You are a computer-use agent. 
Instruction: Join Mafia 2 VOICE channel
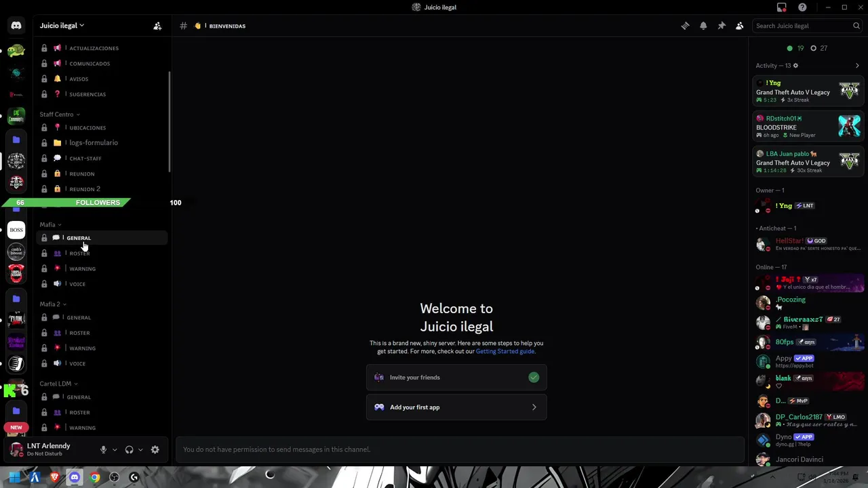pyautogui.click(x=102, y=363)
